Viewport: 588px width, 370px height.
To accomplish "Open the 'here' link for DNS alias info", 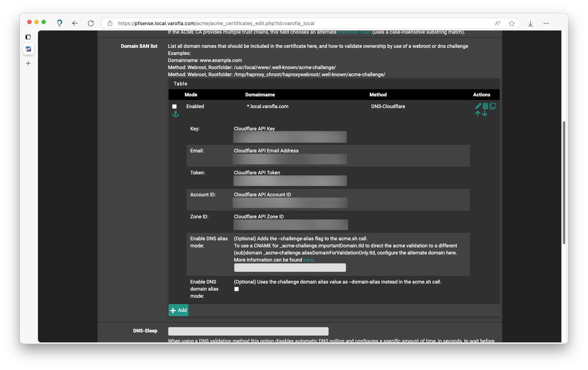I will tap(308, 260).
